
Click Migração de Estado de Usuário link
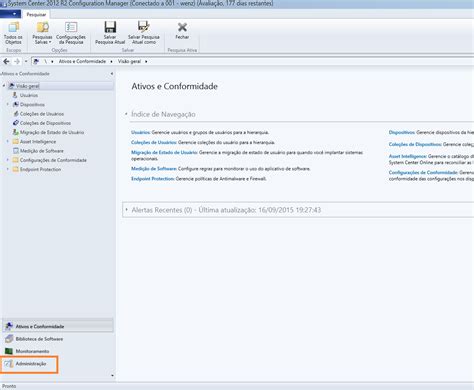click(164, 152)
